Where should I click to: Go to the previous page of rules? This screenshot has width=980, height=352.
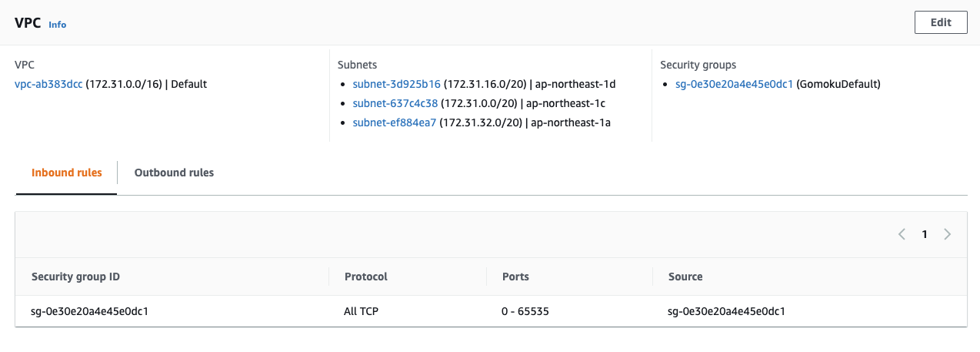coord(902,234)
